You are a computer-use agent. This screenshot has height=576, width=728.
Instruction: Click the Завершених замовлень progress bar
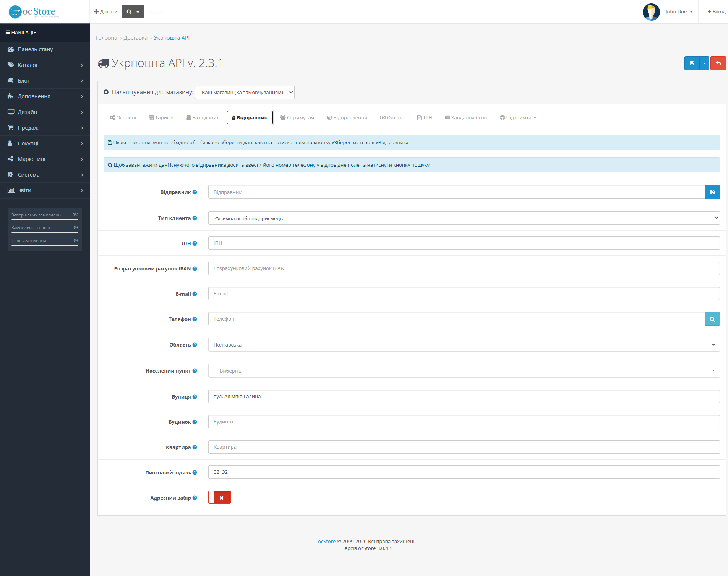point(45,220)
